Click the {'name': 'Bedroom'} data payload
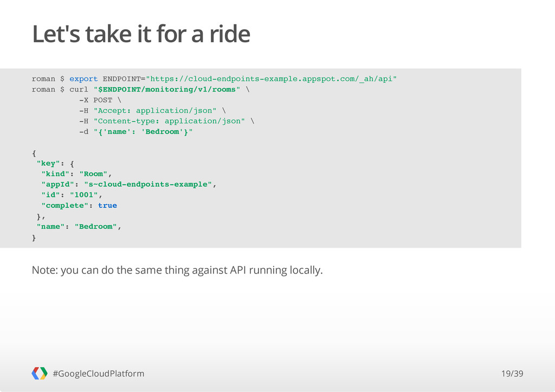The image size is (555, 392). tap(143, 132)
